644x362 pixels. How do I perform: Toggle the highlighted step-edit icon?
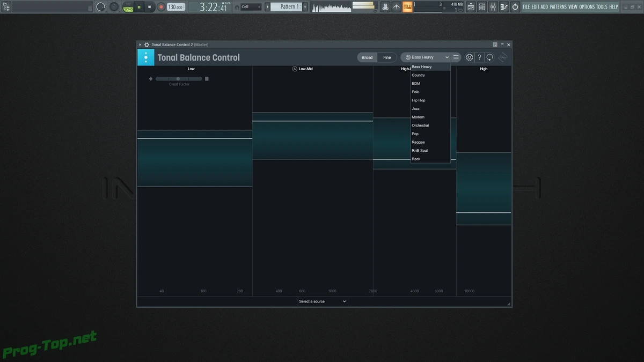click(x=408, y=7)
